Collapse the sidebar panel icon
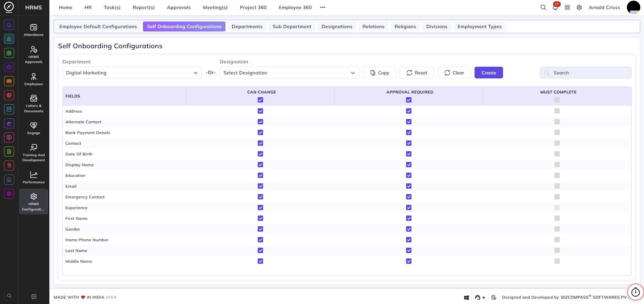Viewport: 644px width, 304px height. click(x=34, y=297)
